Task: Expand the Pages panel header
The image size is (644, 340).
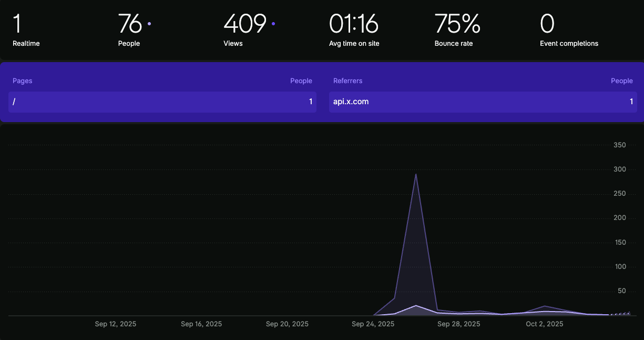Action: 23,81
